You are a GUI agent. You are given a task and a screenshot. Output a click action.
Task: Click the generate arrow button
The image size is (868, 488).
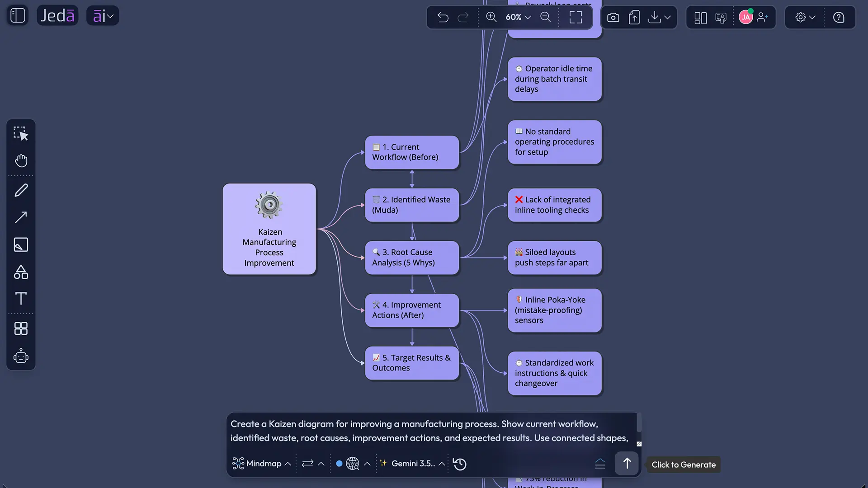click(627, 463)
